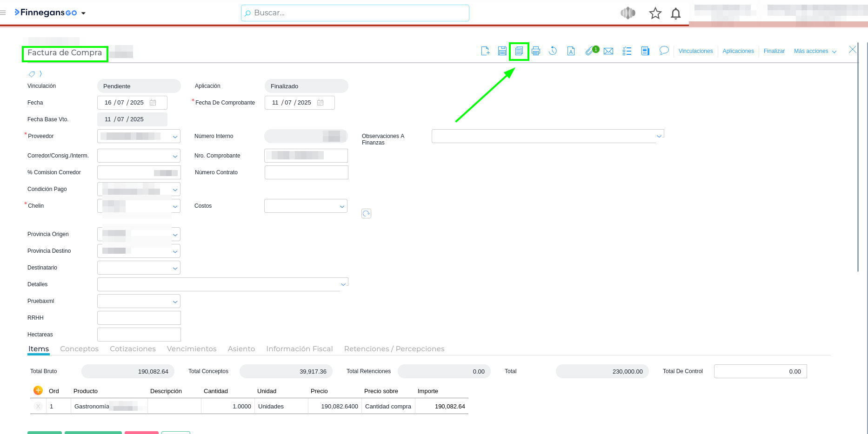Click the Finalizar button

coord(774,51)
